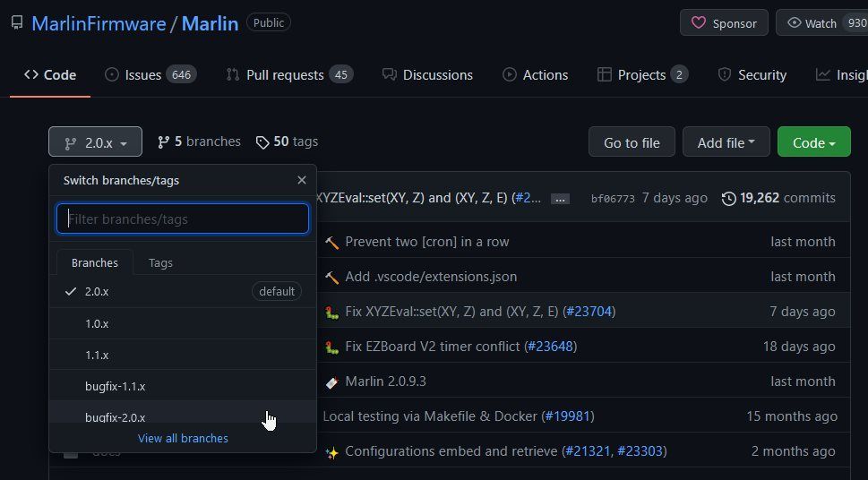Open the green Code dropdown
868x480 pixels.
[x=813, y=142]
